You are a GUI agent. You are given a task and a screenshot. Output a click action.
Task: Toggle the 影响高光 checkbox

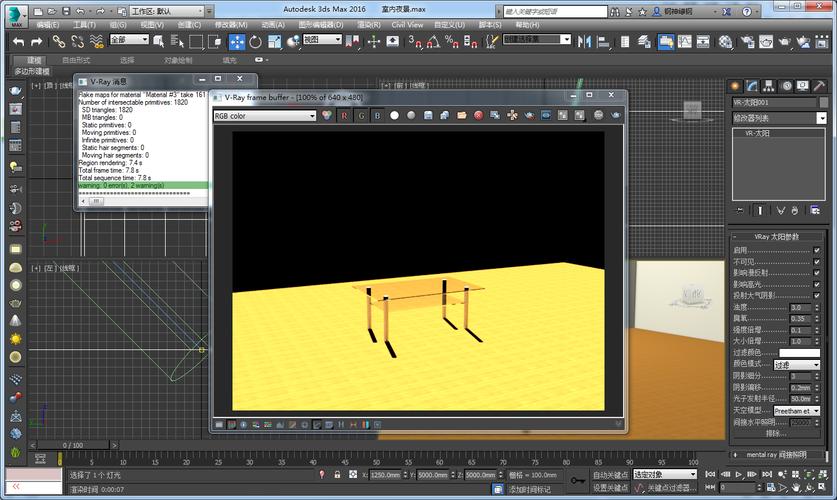[816, 284]
